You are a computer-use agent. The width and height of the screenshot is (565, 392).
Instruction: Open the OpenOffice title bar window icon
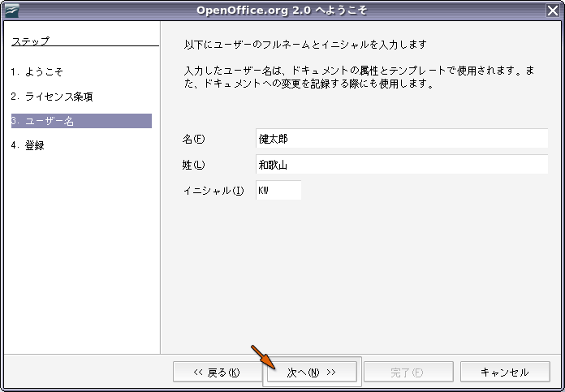(12, 11)
